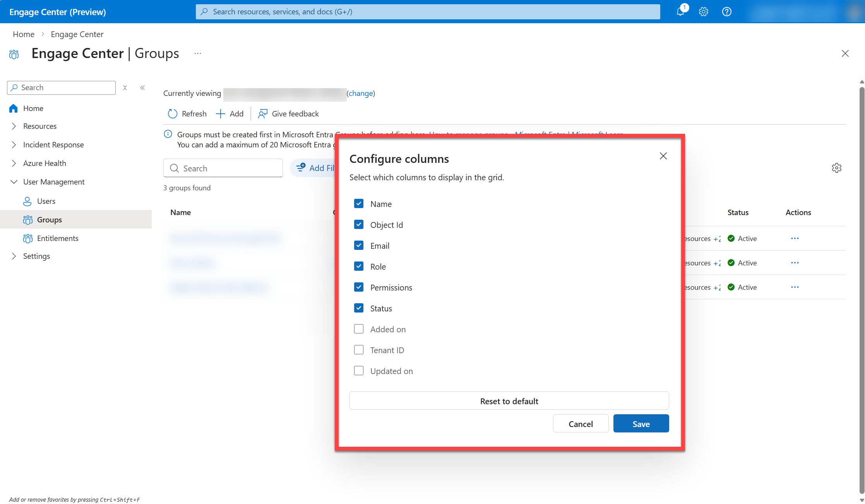
Task: Expand the Settings section
Action: 14,256
